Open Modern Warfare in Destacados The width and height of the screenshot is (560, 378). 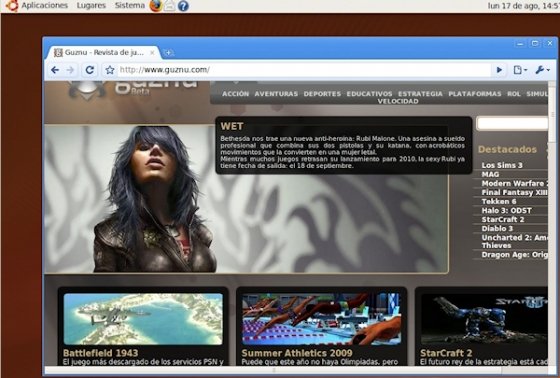(515, 183)
